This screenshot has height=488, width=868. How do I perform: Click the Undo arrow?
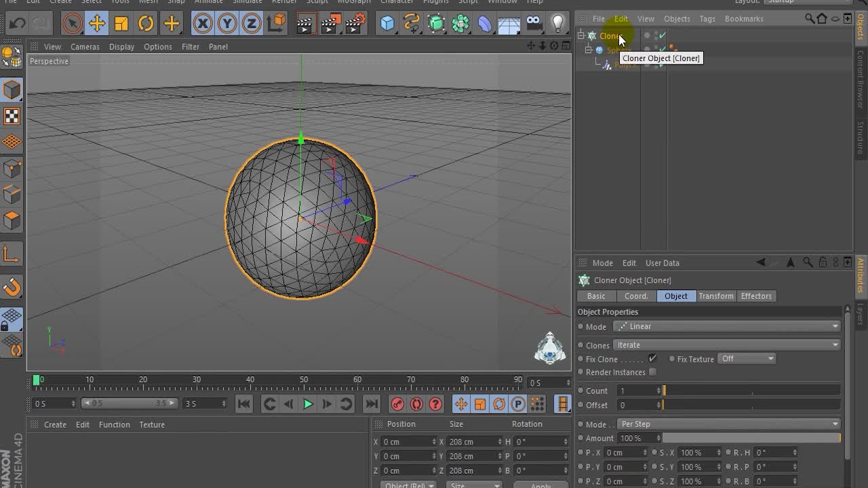tap(17, 24)
